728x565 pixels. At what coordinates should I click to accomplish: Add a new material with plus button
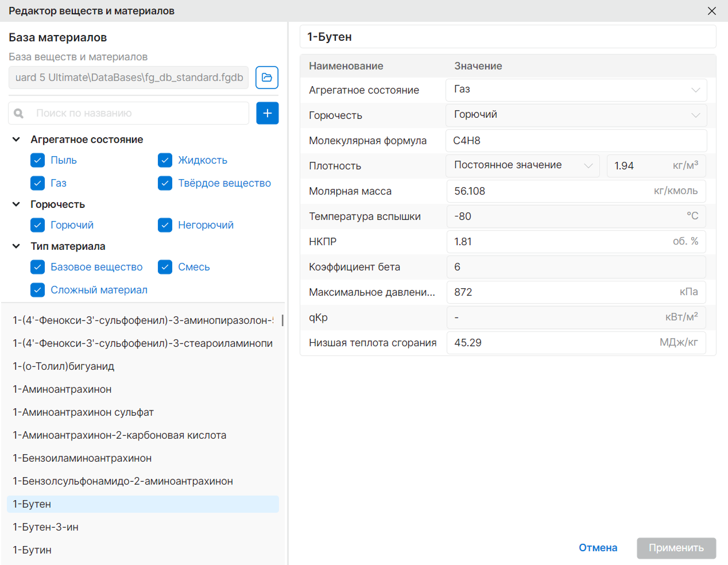click(268, 113)
